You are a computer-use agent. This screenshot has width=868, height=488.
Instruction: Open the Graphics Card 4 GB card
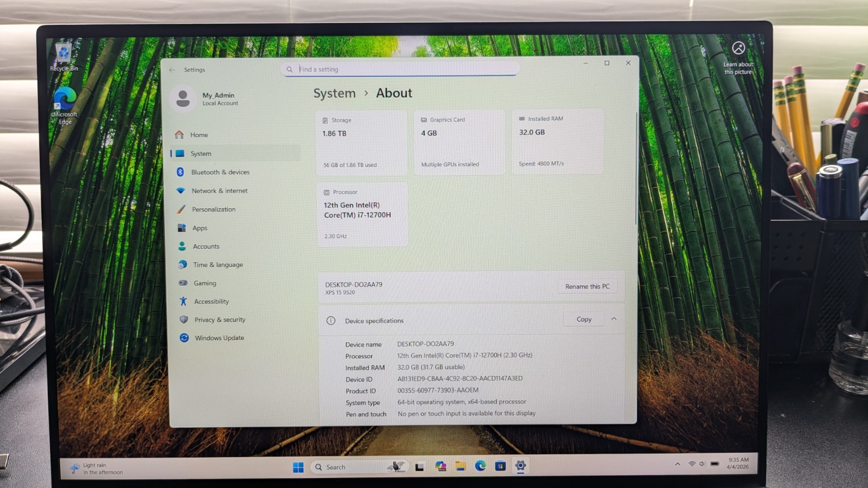pos(459,142)
